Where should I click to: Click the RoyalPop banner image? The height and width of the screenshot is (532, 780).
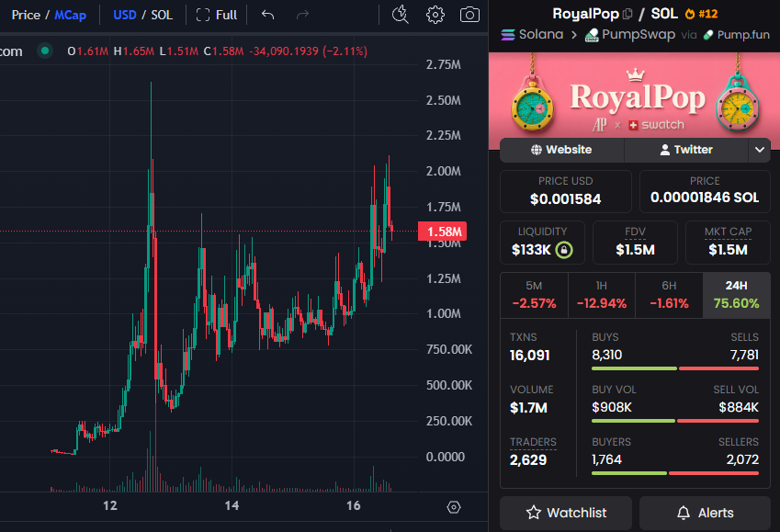point(634,95)
